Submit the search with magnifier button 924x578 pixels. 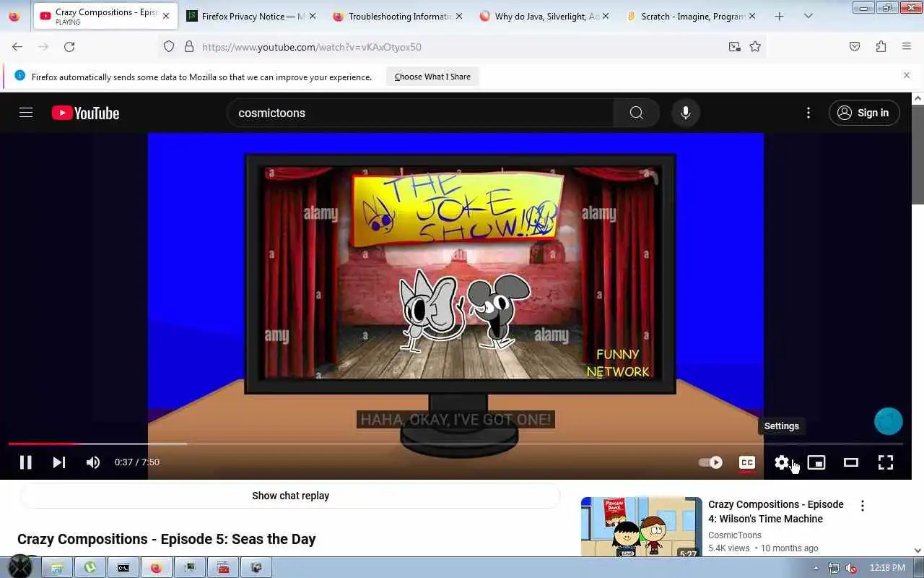(x=636, y=113)
